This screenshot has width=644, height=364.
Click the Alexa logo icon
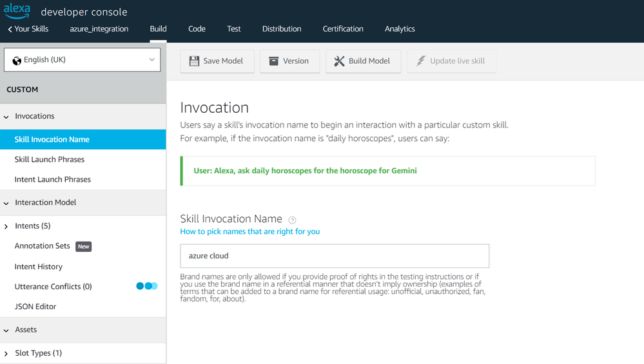coord(17,10)
